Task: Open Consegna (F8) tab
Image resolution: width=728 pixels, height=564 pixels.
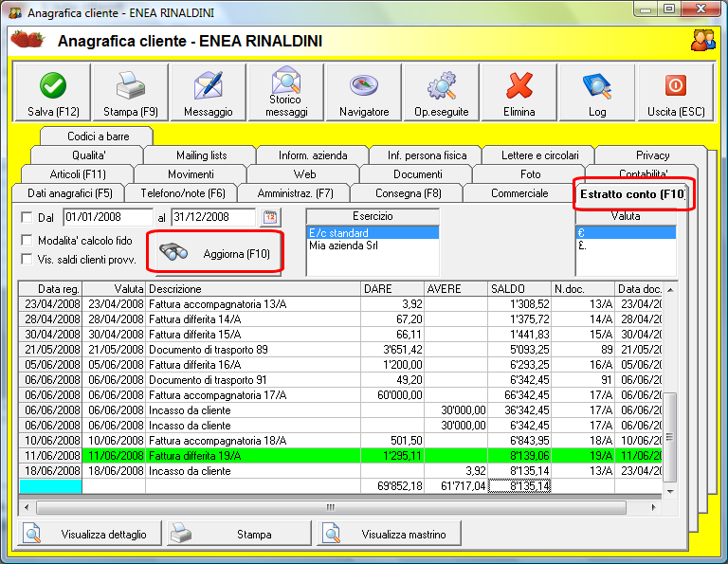Action: (x=408, y=193)
